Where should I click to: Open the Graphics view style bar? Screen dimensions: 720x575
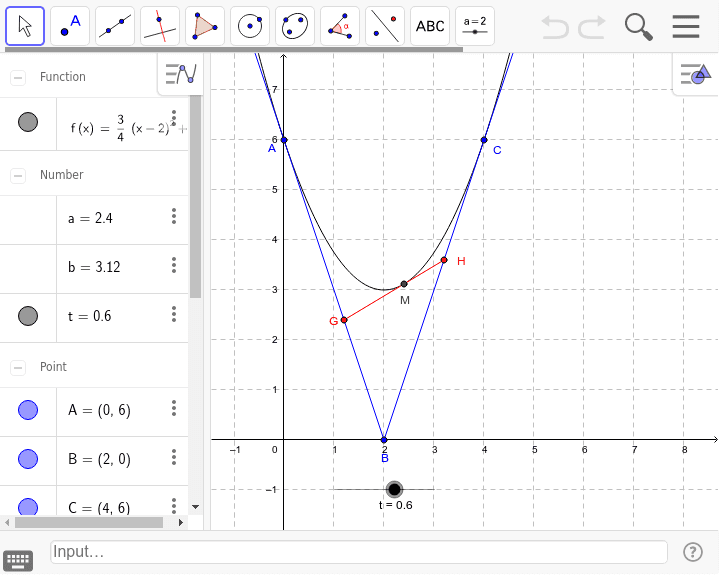click(x=695, y=74)
